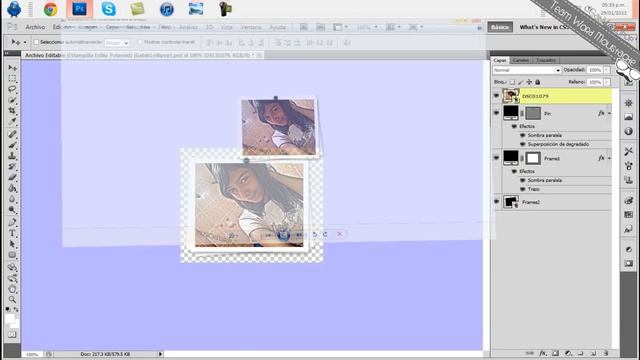Select the Crop tool
640x360 pixels.
coord(13,111)
